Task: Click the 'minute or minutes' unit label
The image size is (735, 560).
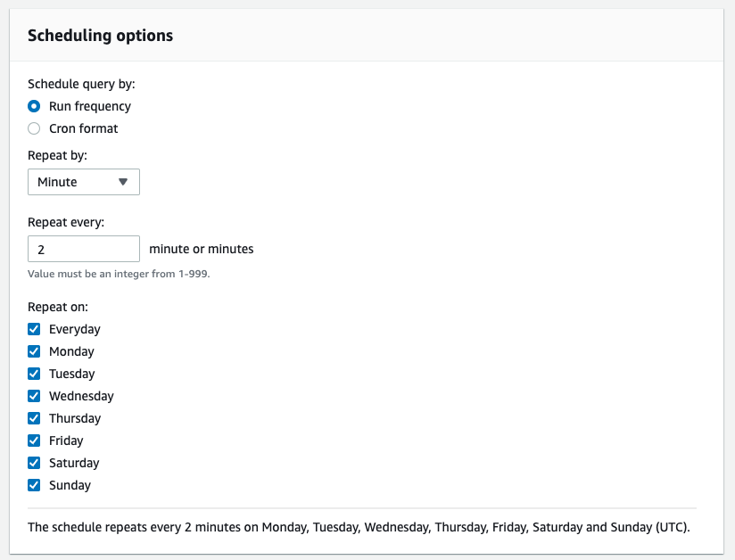Action: (x=201, y=249)
